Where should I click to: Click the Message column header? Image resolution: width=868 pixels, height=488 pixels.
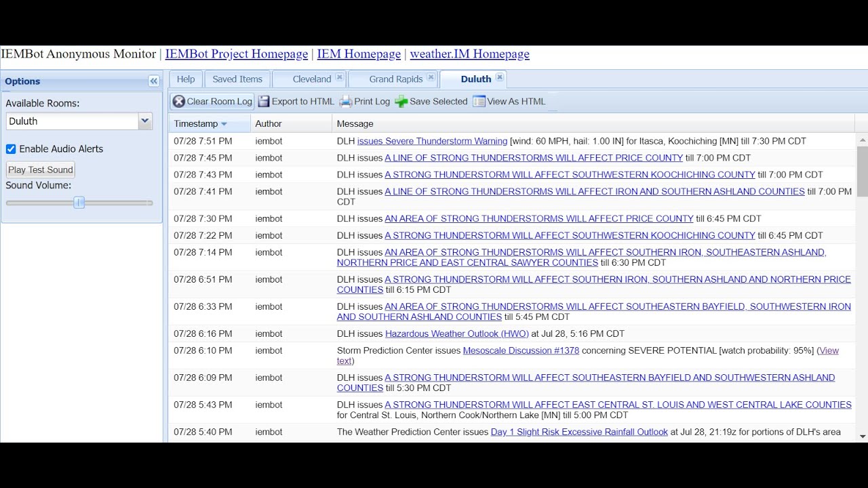coord(593,124)
